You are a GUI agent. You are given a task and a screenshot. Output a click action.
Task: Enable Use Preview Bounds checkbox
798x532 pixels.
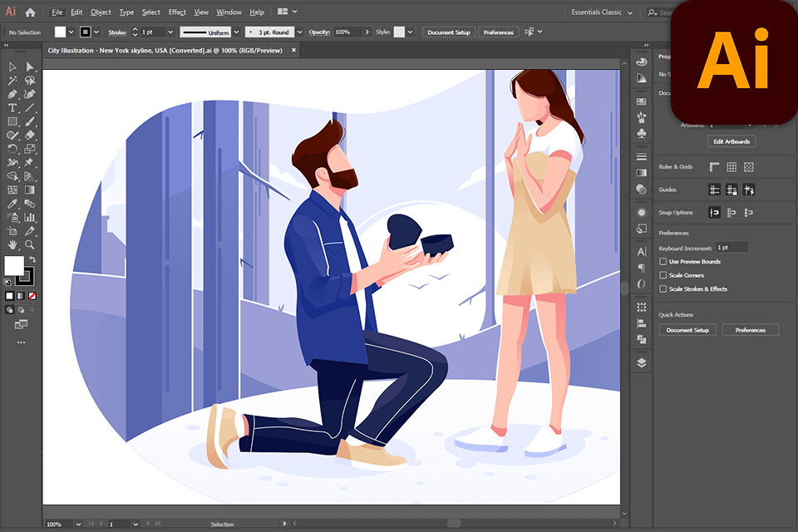663,262
